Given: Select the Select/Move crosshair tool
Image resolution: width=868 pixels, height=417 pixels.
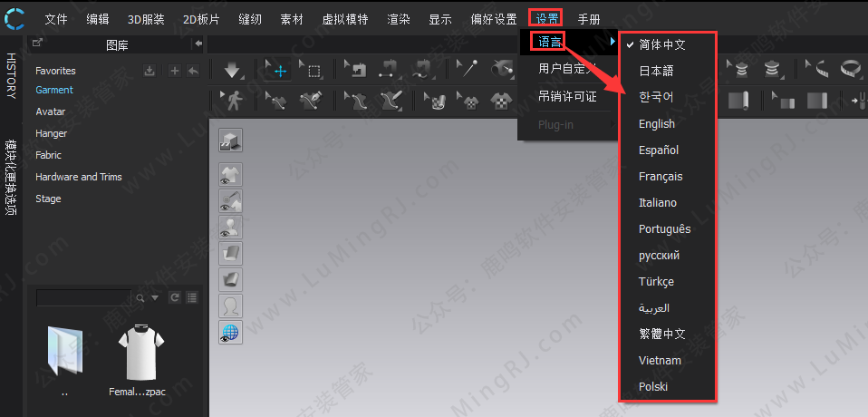Looking at the screenshot, I should pyautogui.click(x=280, y=71).
